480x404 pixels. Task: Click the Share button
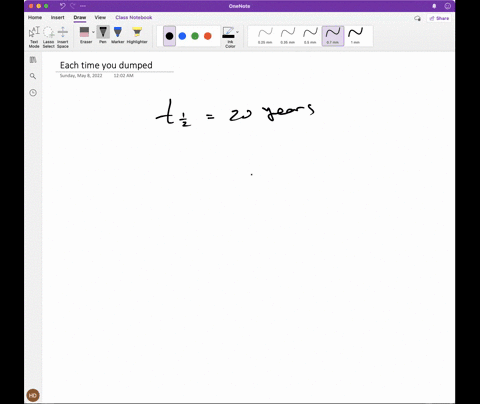[x=439, y=18]
